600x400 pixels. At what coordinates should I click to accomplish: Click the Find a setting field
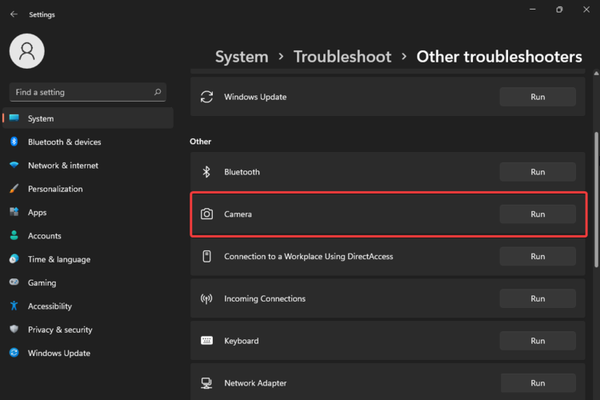click(80, 92)
